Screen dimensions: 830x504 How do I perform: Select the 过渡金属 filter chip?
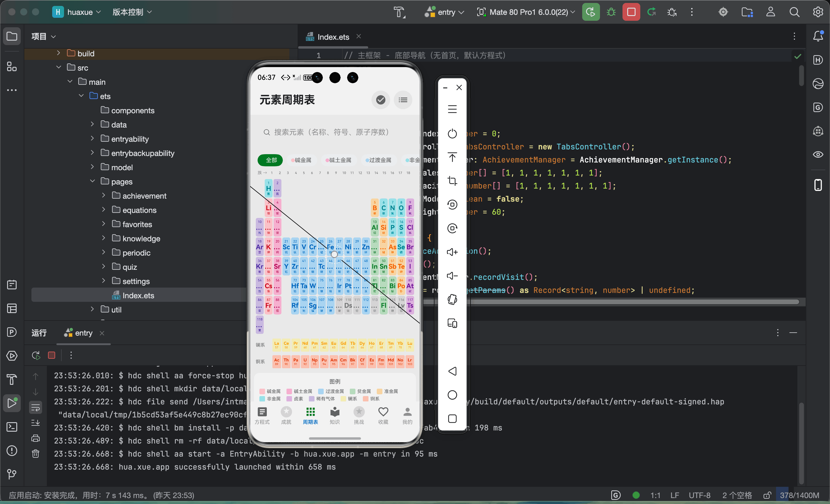378,160
